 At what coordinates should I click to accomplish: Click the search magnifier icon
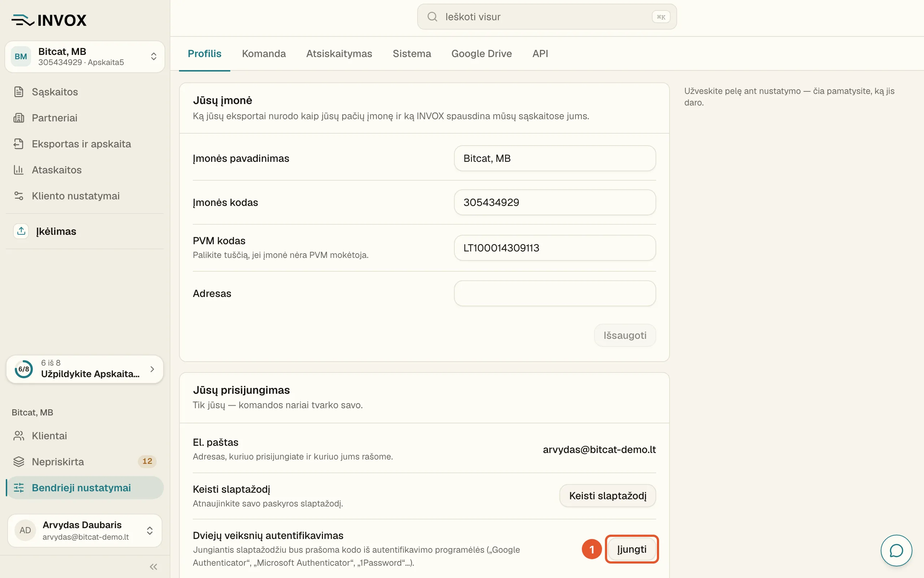click(x=432, y=17)
